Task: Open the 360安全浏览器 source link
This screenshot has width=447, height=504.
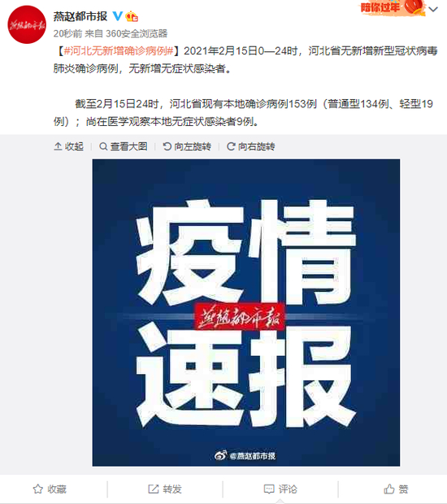Action: point(137,33)
